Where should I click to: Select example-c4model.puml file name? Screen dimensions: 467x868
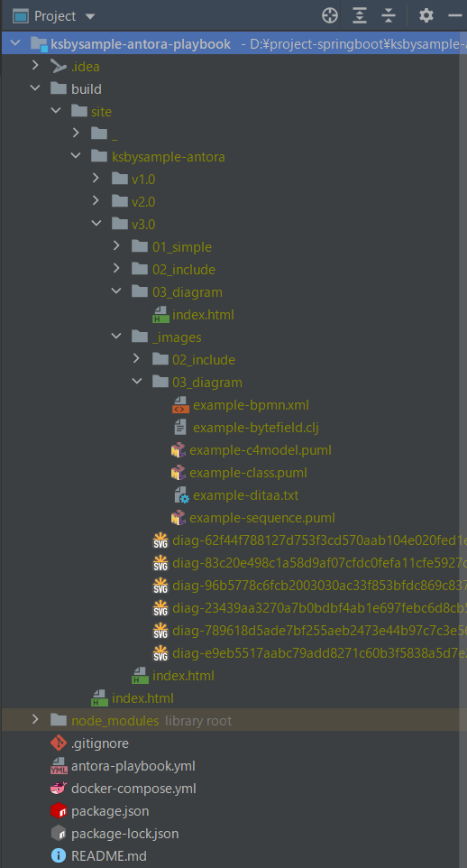point(260,450)
